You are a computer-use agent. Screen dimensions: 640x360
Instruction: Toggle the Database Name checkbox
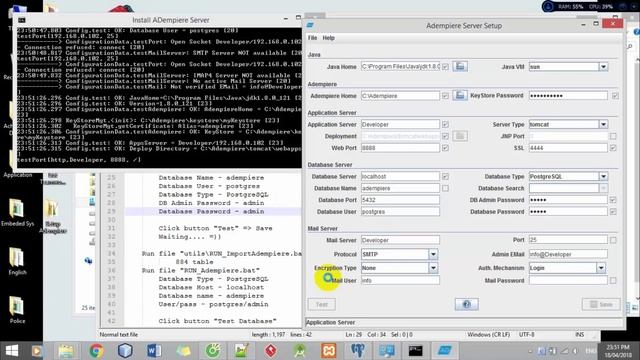point(445,188)
